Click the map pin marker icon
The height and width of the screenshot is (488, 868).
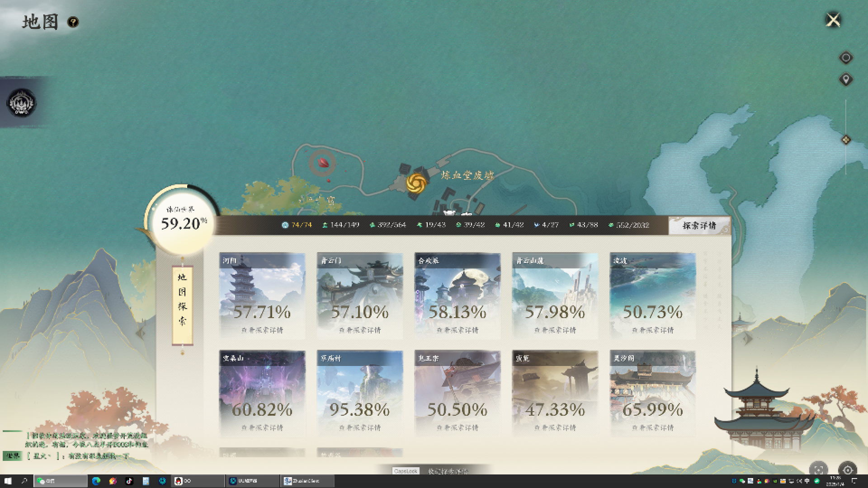(846, 80)
